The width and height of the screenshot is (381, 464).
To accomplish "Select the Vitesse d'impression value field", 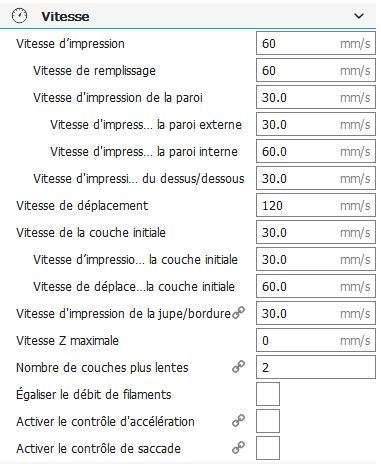I will pos(316,43).
